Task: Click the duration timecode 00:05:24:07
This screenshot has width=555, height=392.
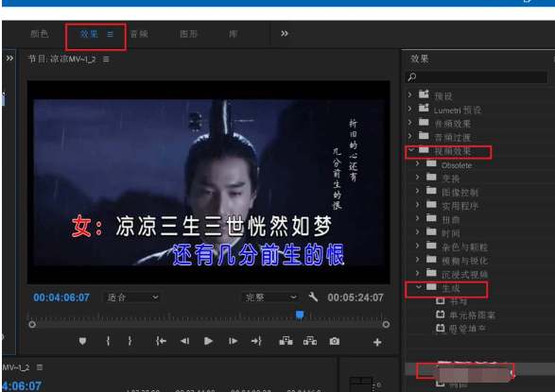Action: tap(356, 298)
